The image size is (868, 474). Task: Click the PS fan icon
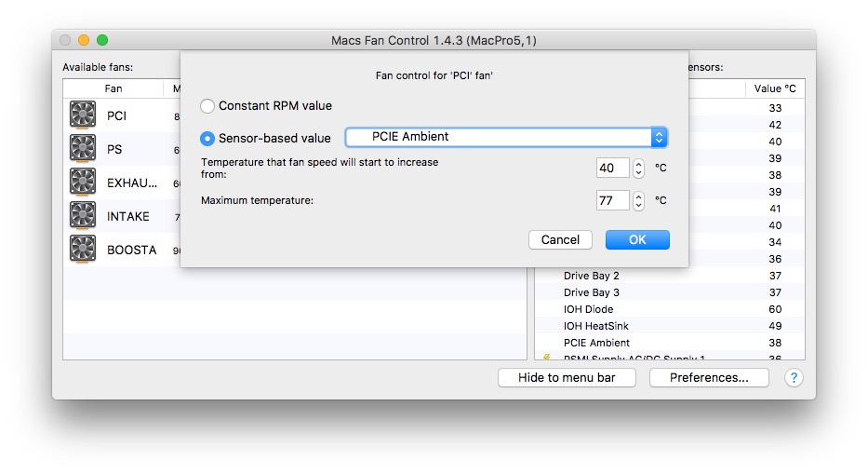[83, 148]
